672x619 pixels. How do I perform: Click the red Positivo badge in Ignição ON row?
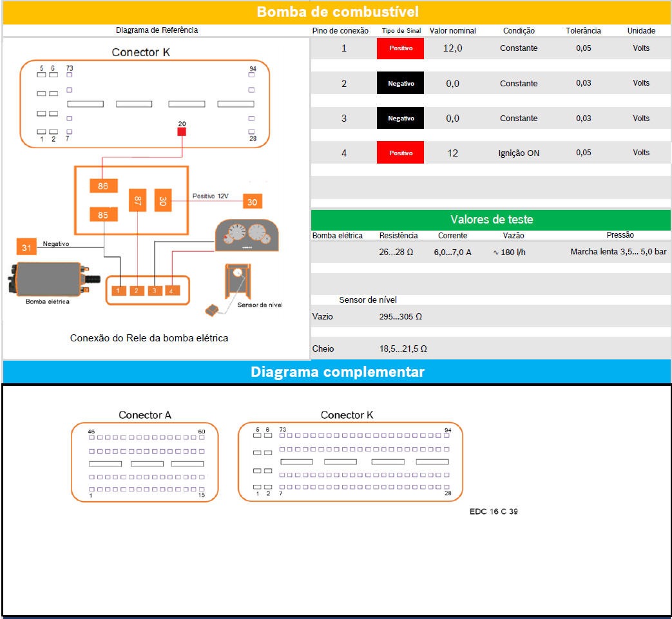coord(400,153)
